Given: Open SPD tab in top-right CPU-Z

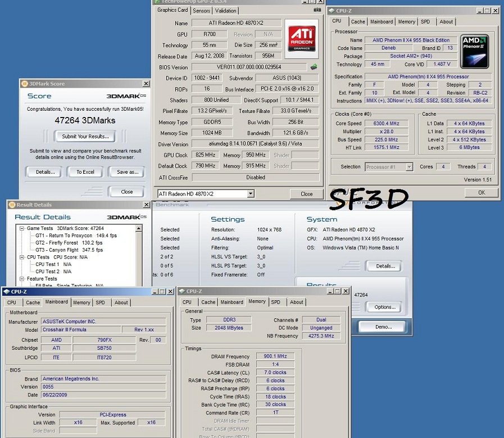Looking at the screenshot, I should (425, 21).
